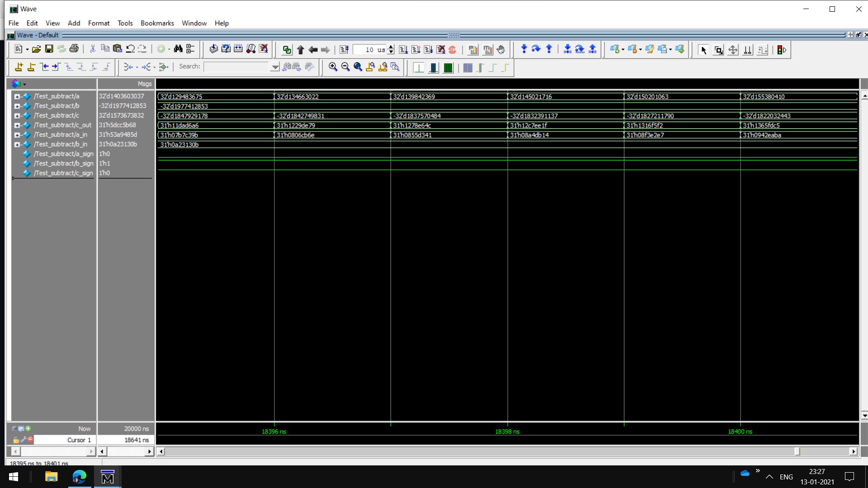The image size is (868, 488).
Task: Select the /Test_subtract/b_sign signal name
Action: [x=63, y=164]
